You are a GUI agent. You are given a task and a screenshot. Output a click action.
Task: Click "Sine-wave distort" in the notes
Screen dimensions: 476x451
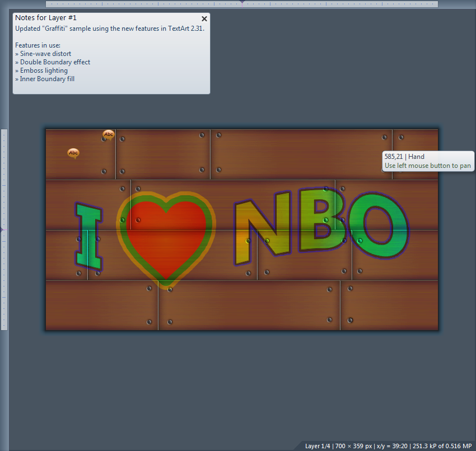[45, 54]
